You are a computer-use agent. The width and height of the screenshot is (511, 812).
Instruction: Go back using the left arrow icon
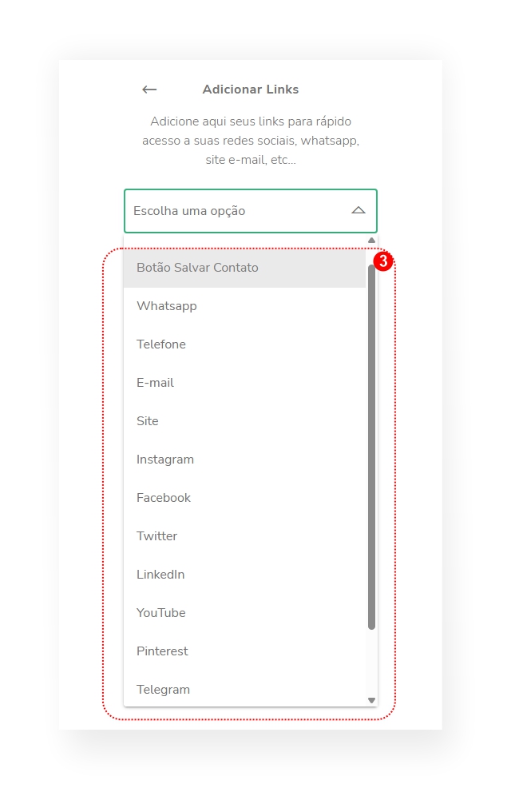click(x=149, y=90)
